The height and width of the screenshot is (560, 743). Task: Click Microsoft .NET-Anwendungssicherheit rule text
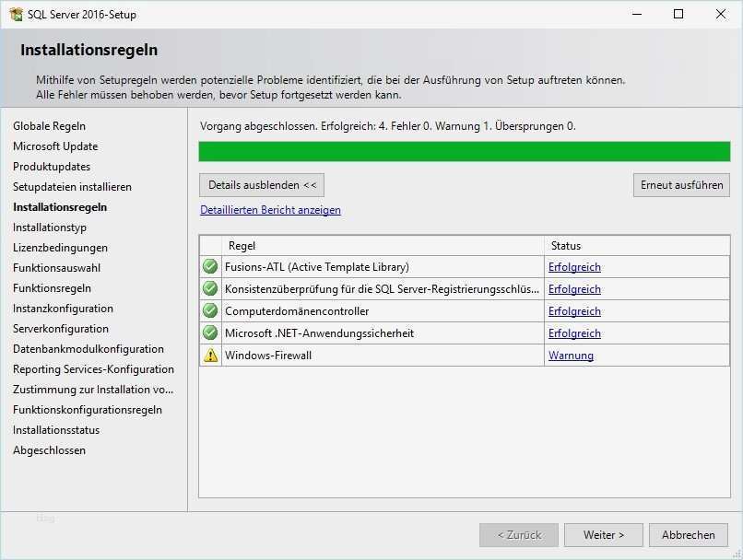(x=319, y=333)
